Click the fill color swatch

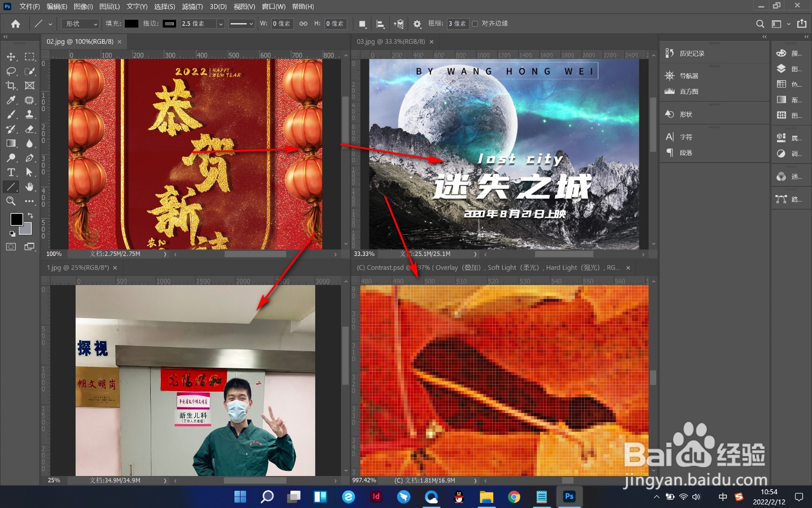[x=131, y=24]
